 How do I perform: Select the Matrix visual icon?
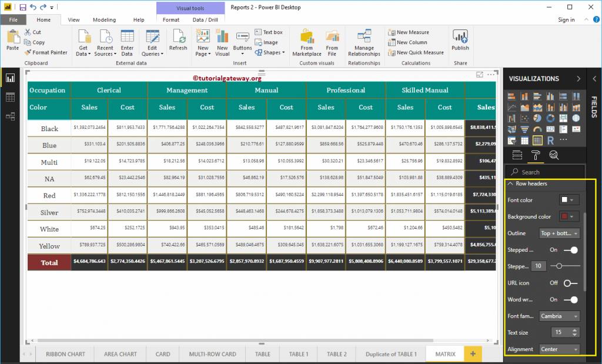coord(537,141)
